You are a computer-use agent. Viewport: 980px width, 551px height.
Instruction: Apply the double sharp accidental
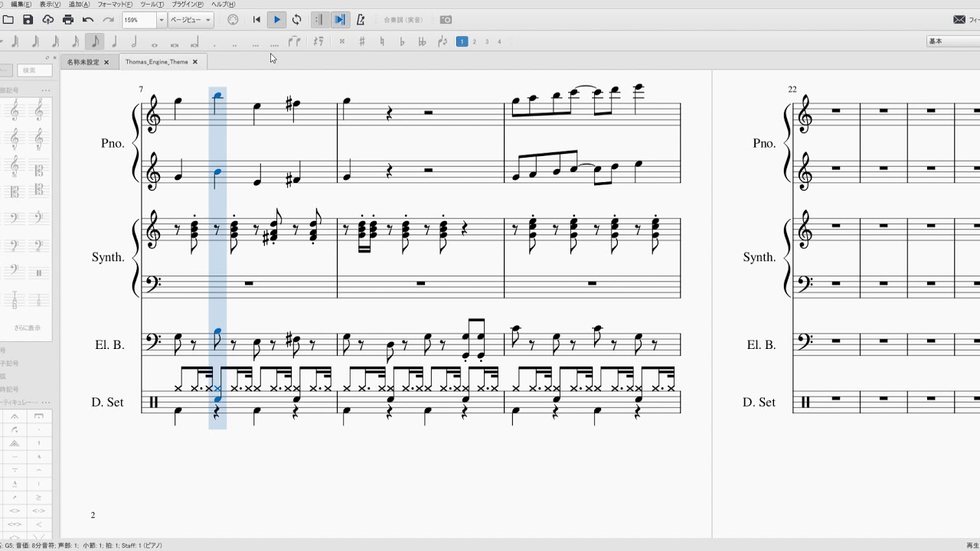click(x=342, y=41)
